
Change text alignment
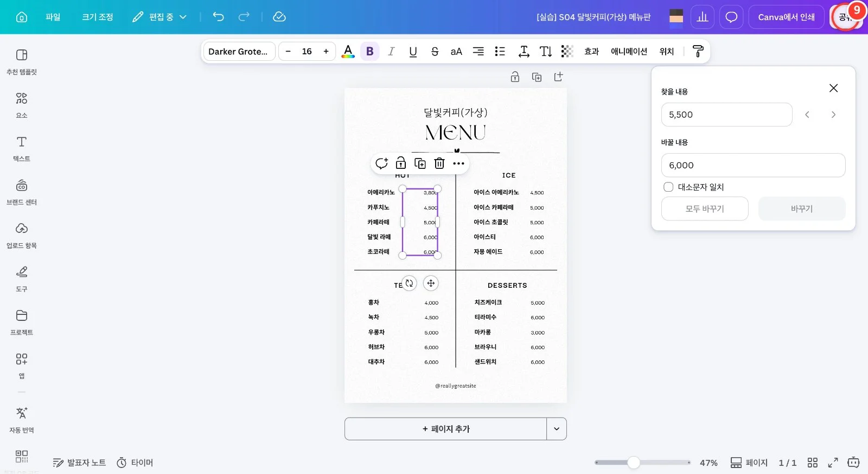(x=478, y=52)
